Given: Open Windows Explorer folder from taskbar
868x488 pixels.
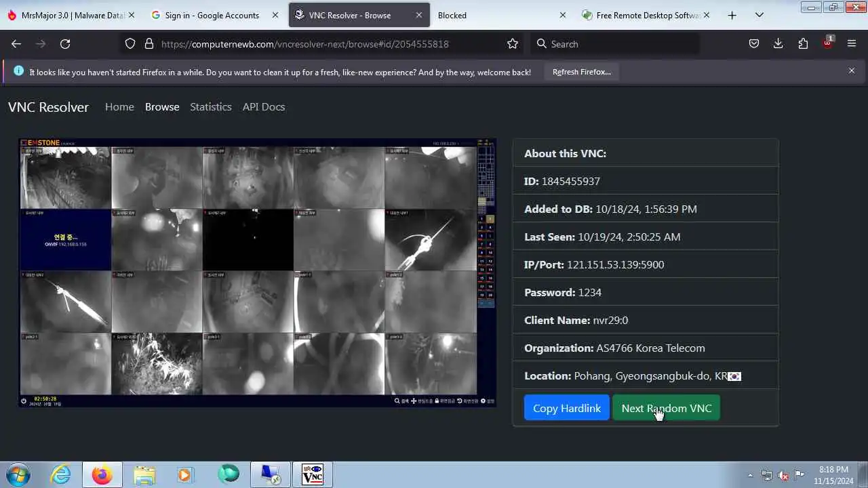Looking at the screenshot, I should [x=144, y=474].
